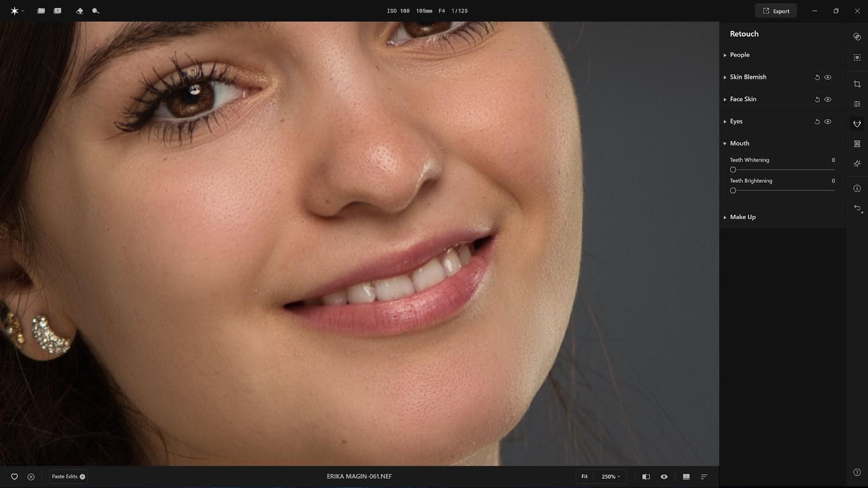868x488 pixels.
Task: Reset the Face Skin adjustments
Action: (817, 100)
